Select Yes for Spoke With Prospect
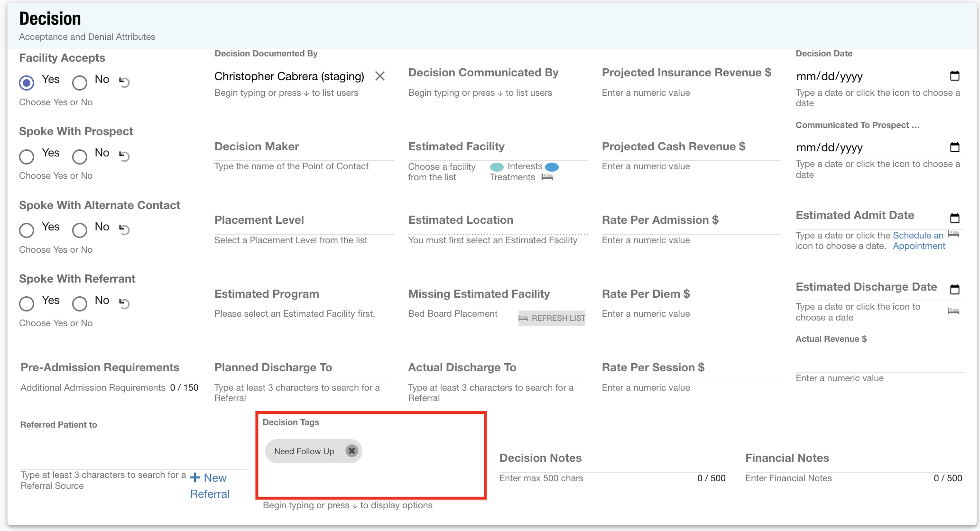The width and height of the screenshot is (980, 531). [x=27, y=156]
